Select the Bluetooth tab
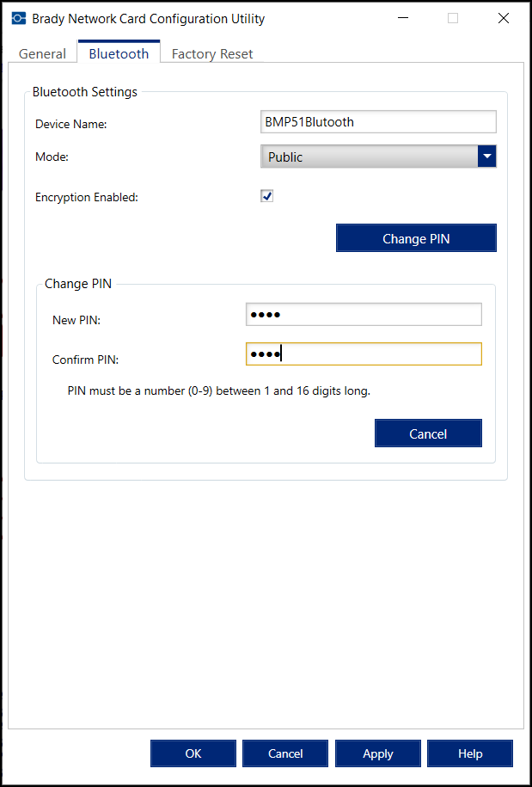This screenshot has height=787, width=532. 119,52
